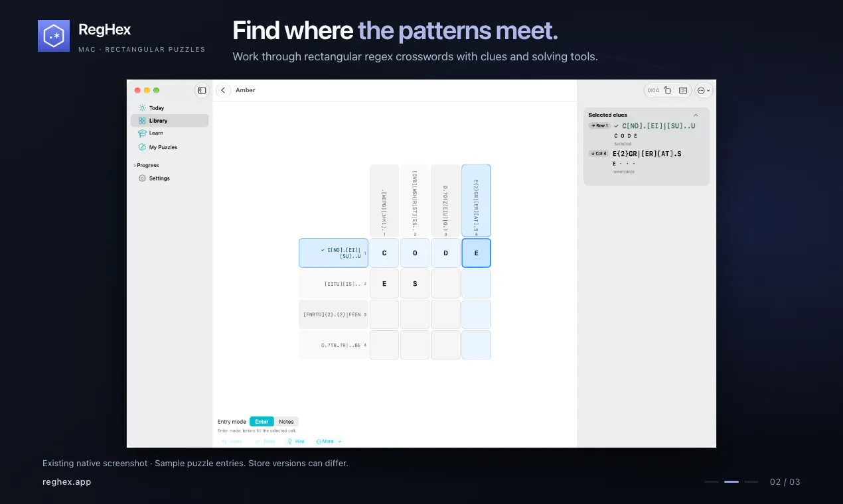Click the Undo button

[232, 442]
